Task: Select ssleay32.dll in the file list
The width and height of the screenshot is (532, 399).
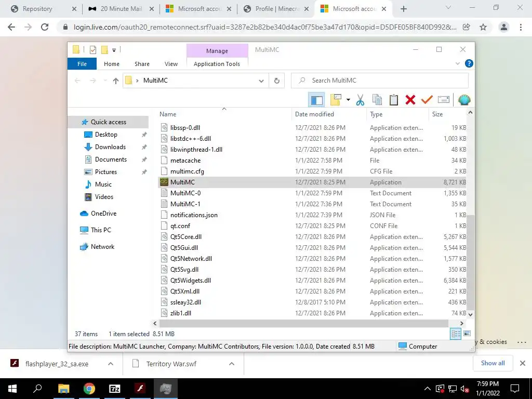Action: point(312,302)
